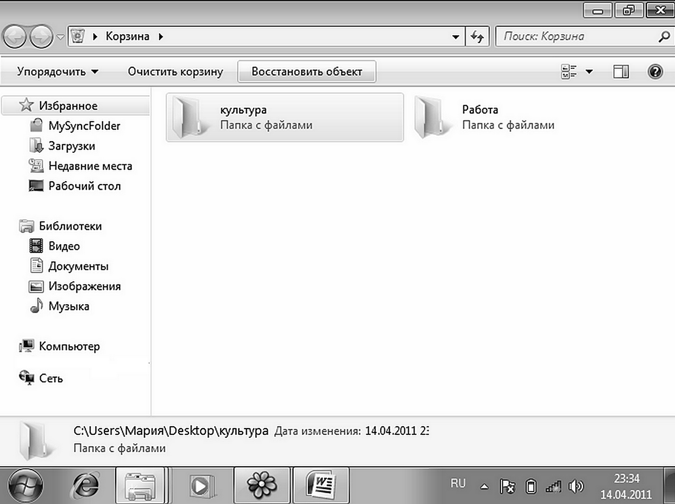
Task: Select Рабочий стол in Favorites
Action: point(84,186)
